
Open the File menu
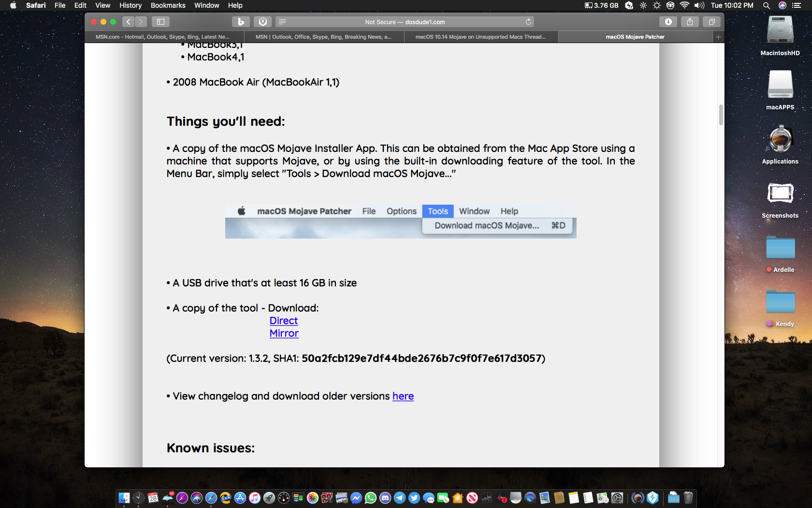60,5
